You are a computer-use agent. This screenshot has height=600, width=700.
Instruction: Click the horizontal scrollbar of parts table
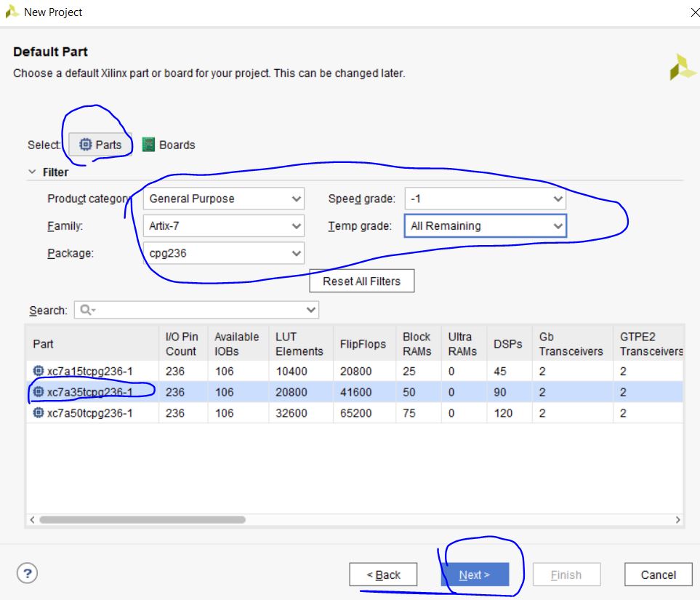point(142,520)
